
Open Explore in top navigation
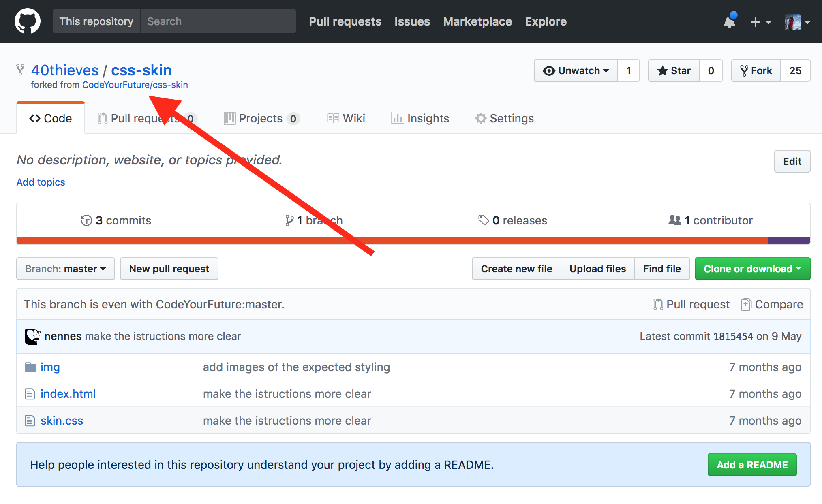coord(546,21)
